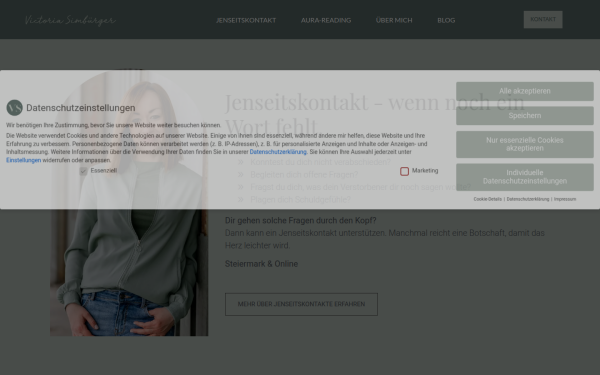Click the Kontakt button in header
The width and height of the screenshot is (600, 375).
coord(543,20)
